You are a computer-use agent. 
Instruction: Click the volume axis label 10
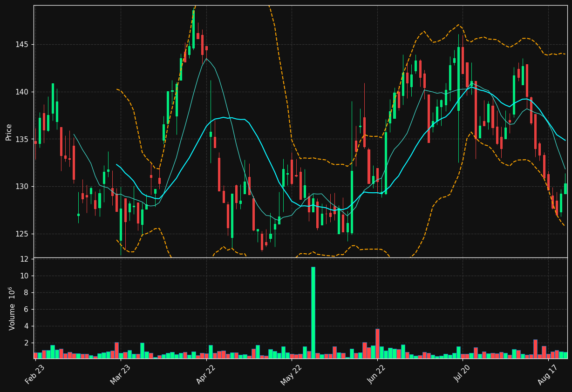point(25,276)
